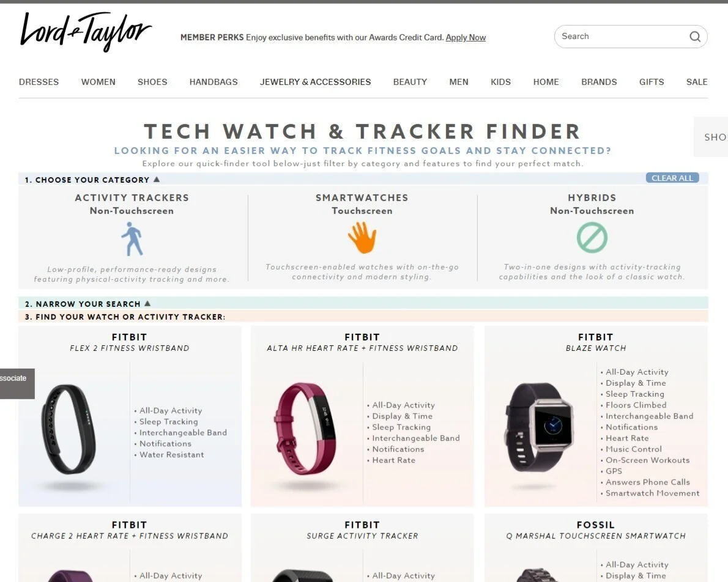Open the Fitbit Charge 2 wristband title
Screen dimensions: 728x582
[130, 530]
